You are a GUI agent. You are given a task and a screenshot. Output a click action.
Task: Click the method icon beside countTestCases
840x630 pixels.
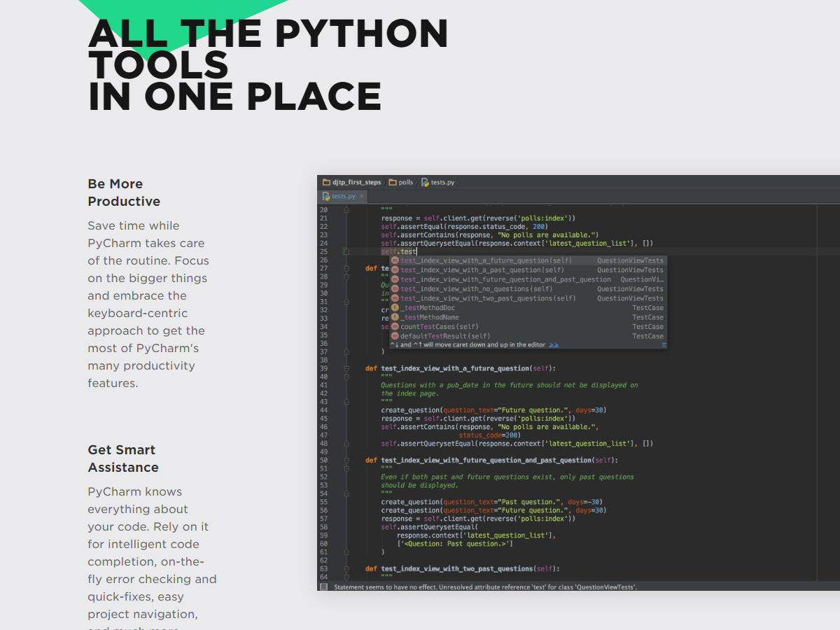coord(395,327)
